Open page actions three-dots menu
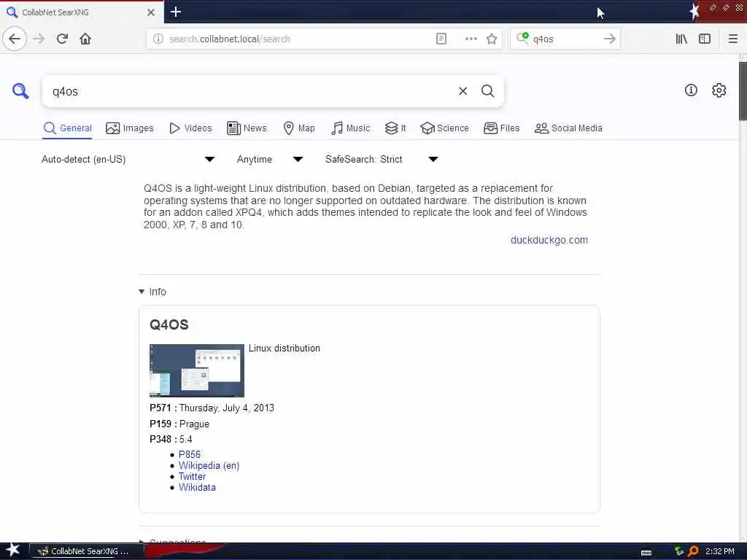 [471, 39]
